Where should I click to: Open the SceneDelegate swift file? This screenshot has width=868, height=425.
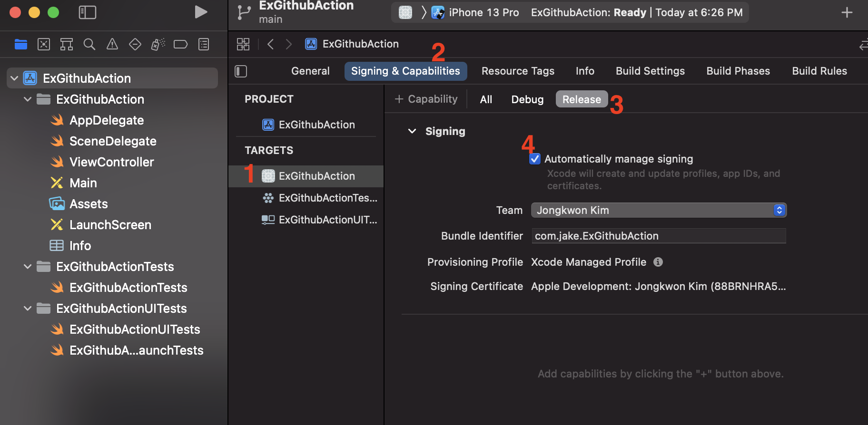[113, 141]
